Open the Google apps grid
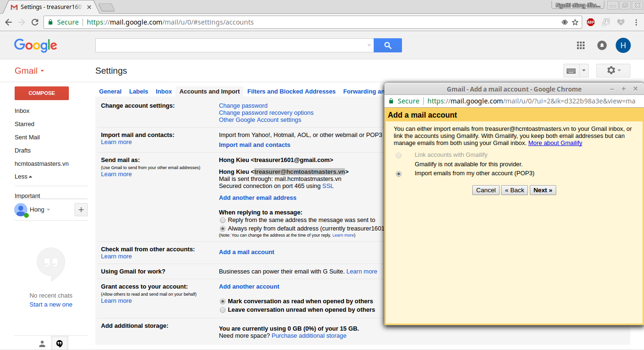Viewport: 644px width, 350px height. point(581,45)
